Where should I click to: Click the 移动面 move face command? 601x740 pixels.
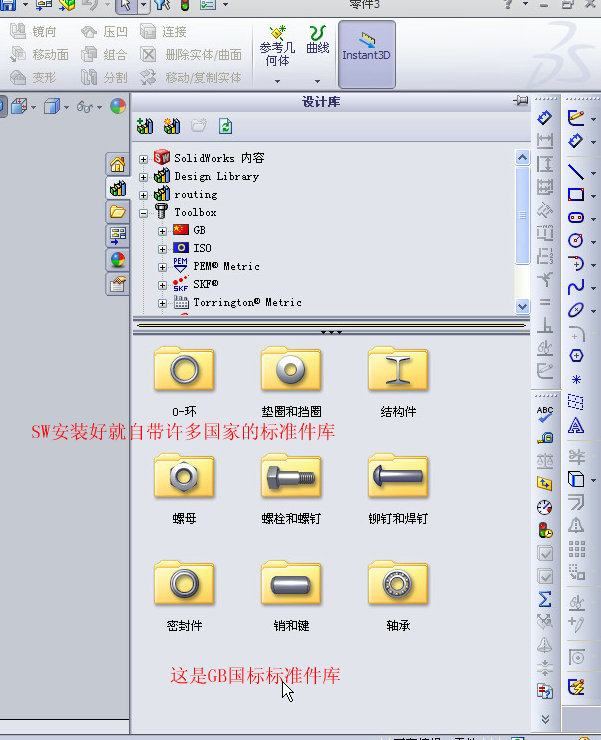click(40, 55)
